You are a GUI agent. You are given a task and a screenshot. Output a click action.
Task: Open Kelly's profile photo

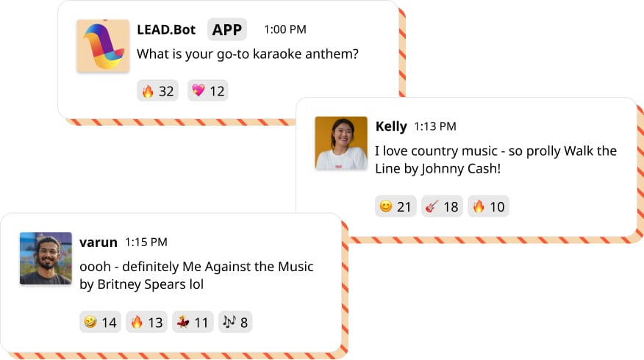(341, 143)
